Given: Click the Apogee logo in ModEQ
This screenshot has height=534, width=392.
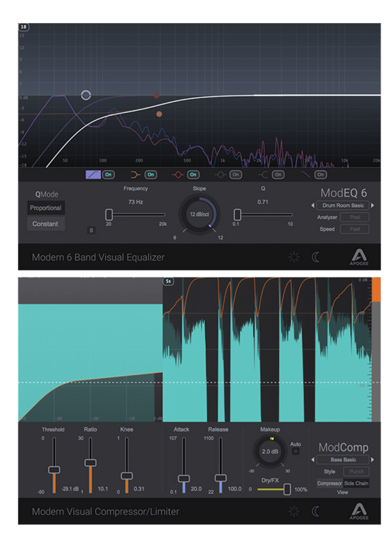Looking at the screenshot, I should (x=359, y=257).
